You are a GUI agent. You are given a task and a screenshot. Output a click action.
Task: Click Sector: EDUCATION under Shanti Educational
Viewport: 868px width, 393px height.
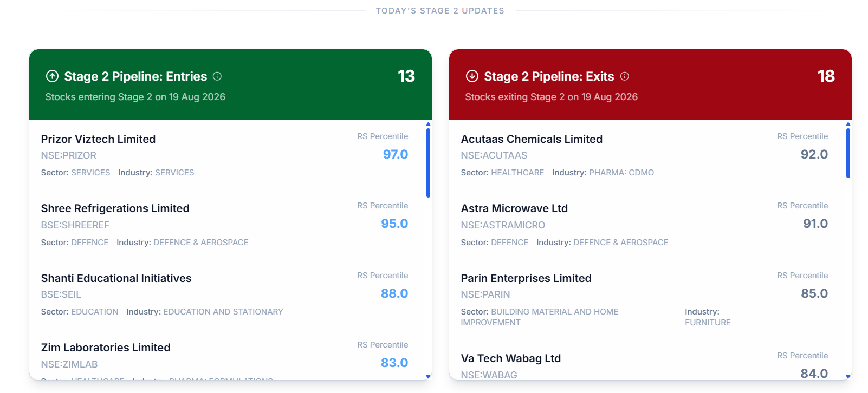(80, 312)
